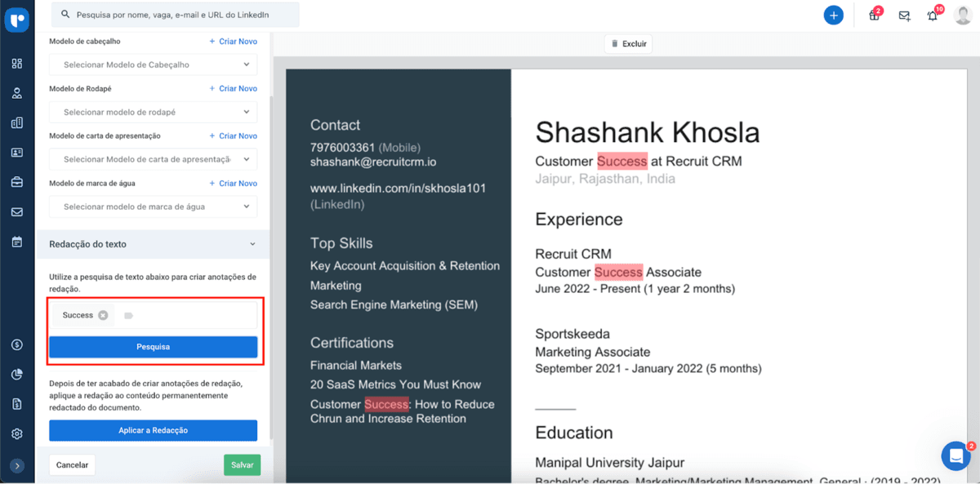
Task: Click Criar Novo for Modelo de Rodapé
Action: 233,88
